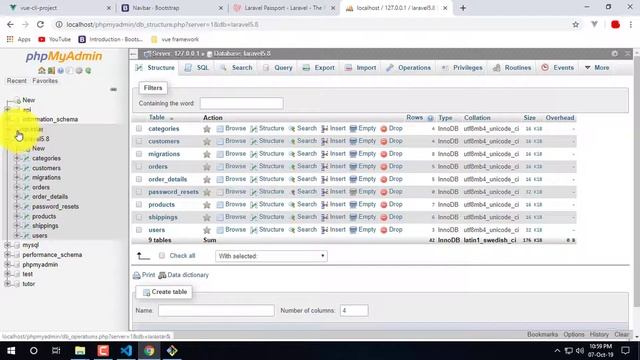The height and width of the screenshot is (360, 640).
Task: Open the Privileges tab
Action: [462, 68]
